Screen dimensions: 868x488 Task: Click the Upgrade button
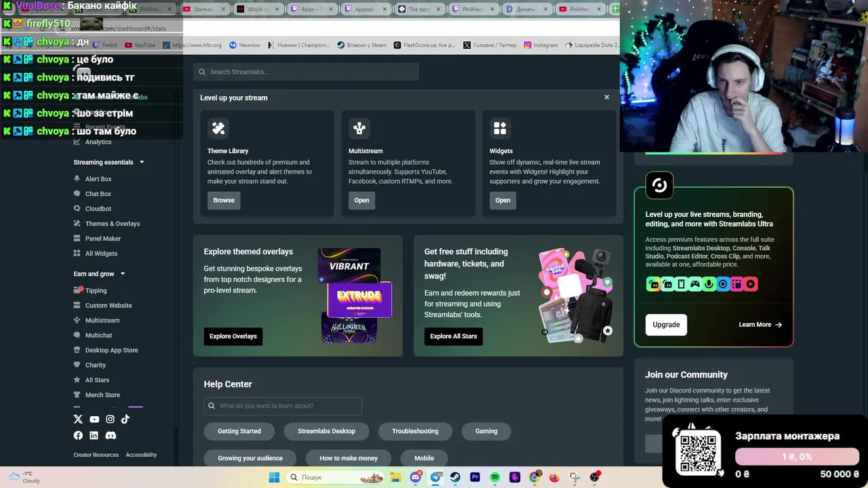pyautogui.click(x=666, y=325)
